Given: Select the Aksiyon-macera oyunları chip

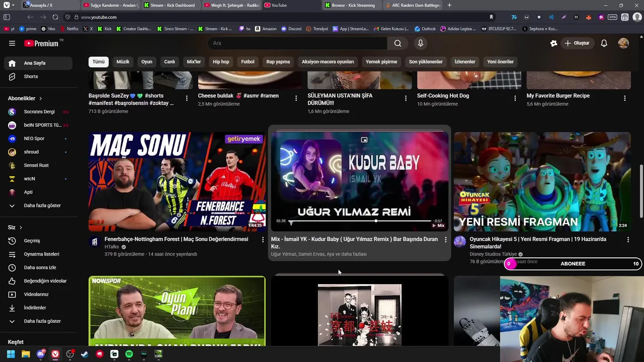Looking at the screenshot, I should (x=328, y=62).
